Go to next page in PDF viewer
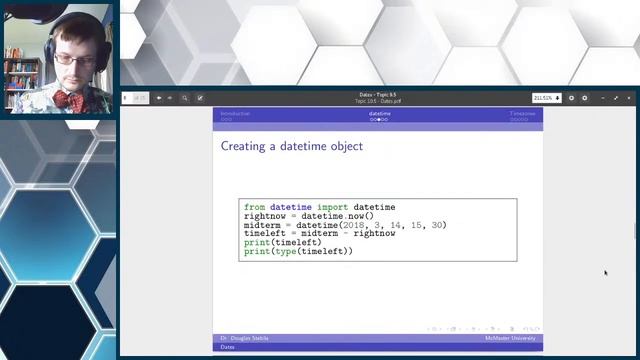 tap(170, 98)
